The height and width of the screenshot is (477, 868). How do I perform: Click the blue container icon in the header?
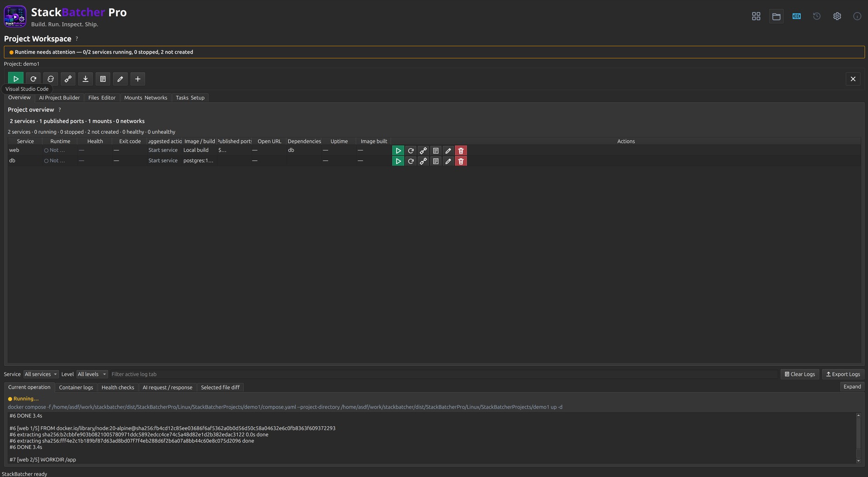click(x=796, y=16)
